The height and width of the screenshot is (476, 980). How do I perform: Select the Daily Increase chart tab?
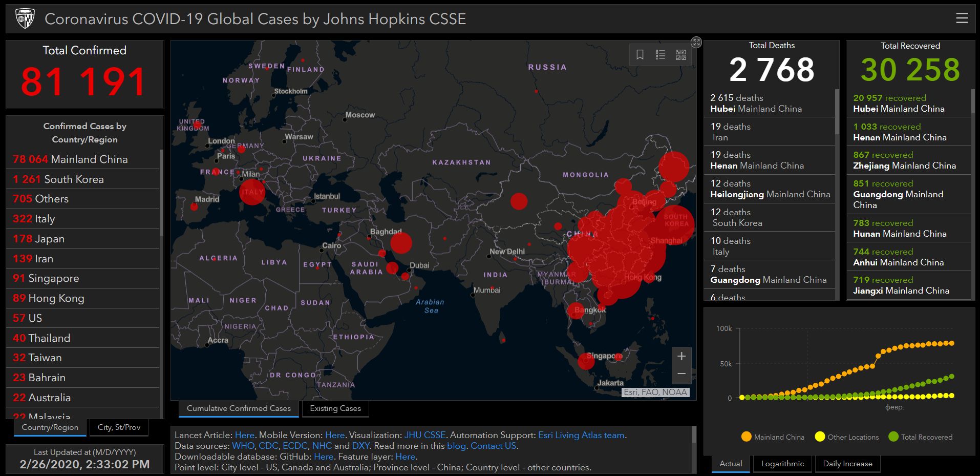pos(847,464)
